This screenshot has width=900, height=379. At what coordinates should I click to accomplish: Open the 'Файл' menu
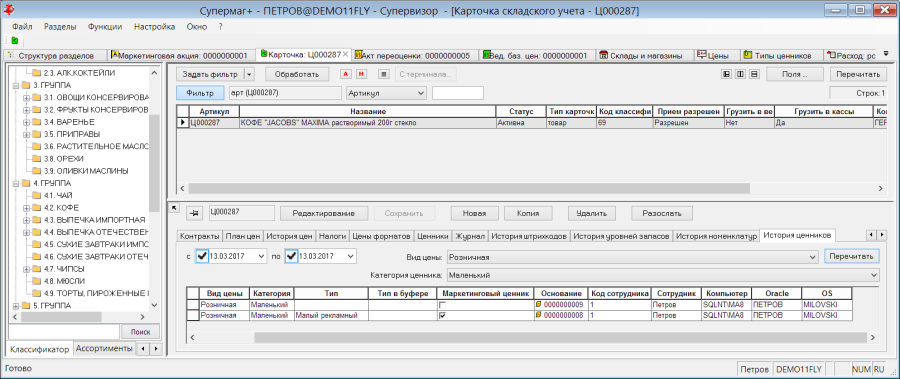[x=22, y=26]
